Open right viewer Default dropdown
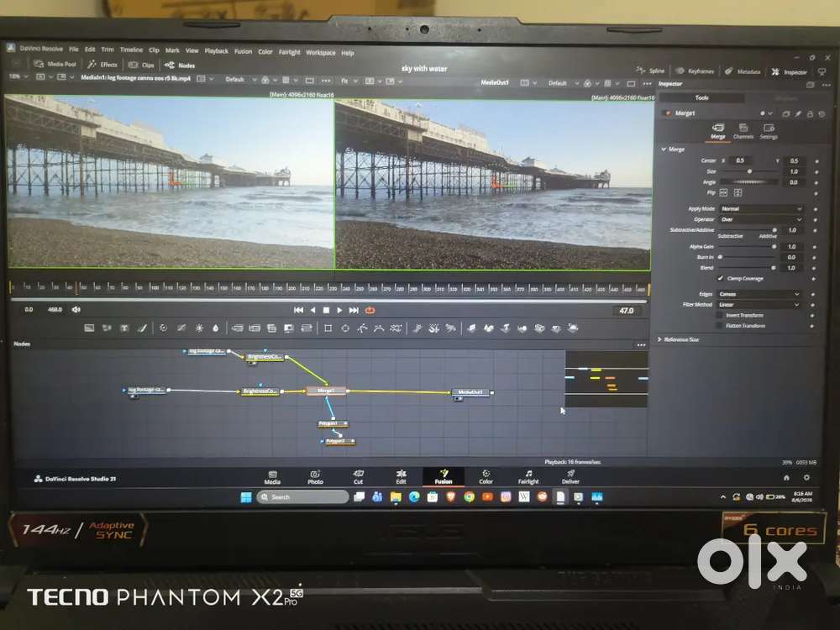This screenshot has height=630, width=840. click(564, 83)
